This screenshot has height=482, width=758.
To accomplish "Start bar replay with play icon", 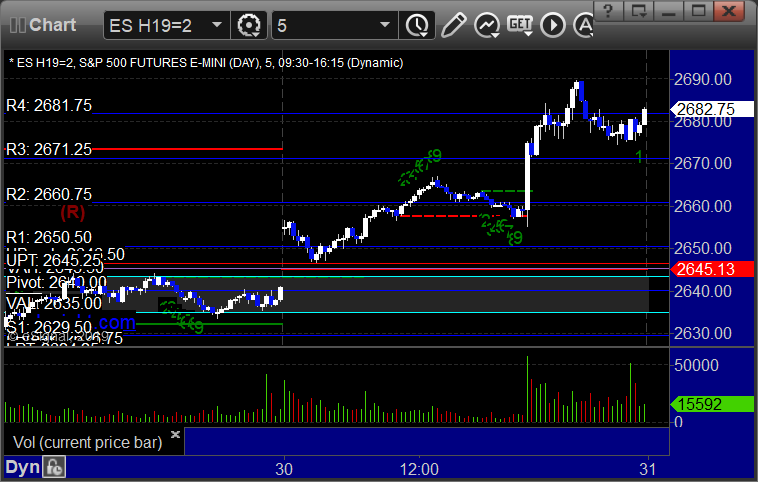I will pos(553,25).
